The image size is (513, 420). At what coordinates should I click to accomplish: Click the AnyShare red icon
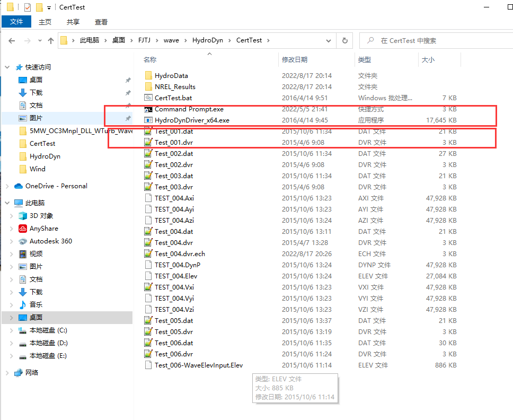(23, 229)
